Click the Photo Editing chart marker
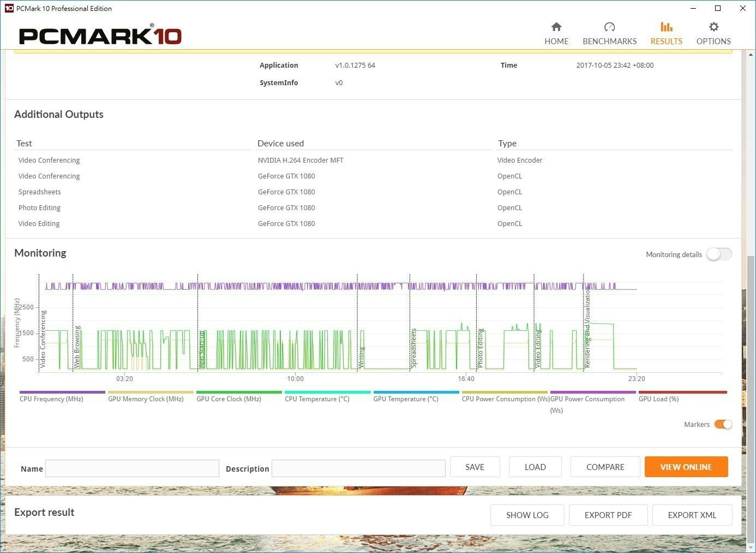This screenshot has width=756, height=553. tap(481, 348)
